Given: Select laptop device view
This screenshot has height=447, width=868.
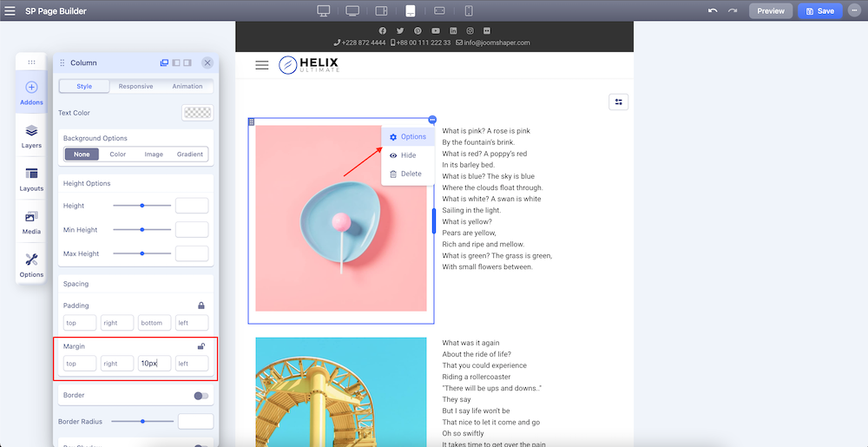Looking at the screenshot, I should coord(352,10).
